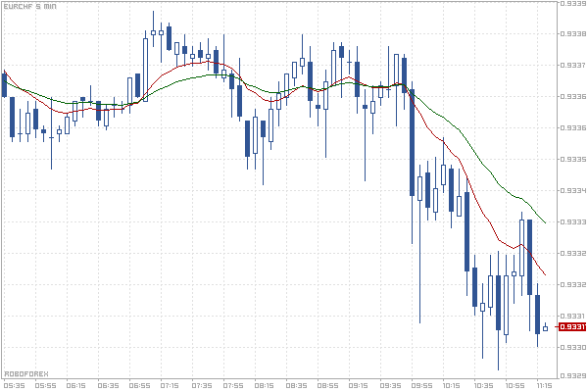Click the small green candle near 06:15
Image resolution: width=588 pixels, height=392 pixels.
tap(83, 100)
